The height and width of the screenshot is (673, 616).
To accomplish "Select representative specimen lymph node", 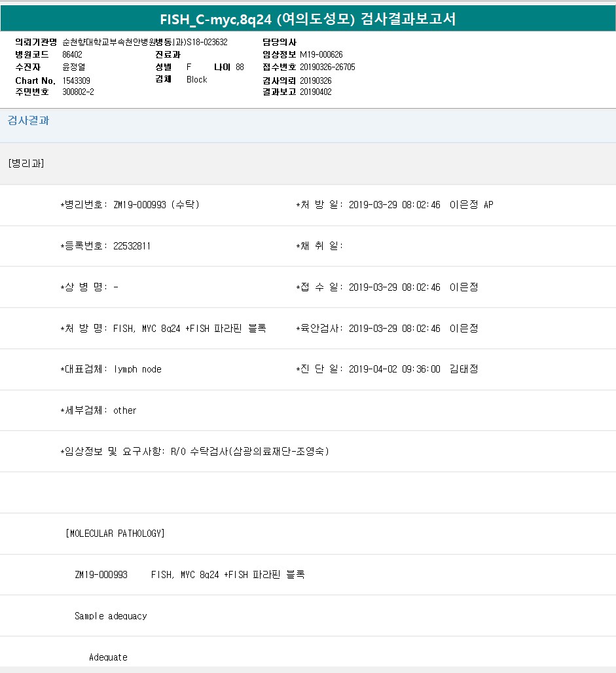I will tap(137, 369).
